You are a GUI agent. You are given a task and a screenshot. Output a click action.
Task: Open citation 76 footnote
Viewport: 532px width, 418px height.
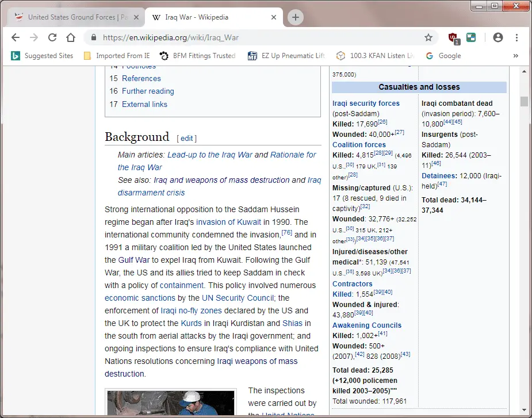click(286, 233)
